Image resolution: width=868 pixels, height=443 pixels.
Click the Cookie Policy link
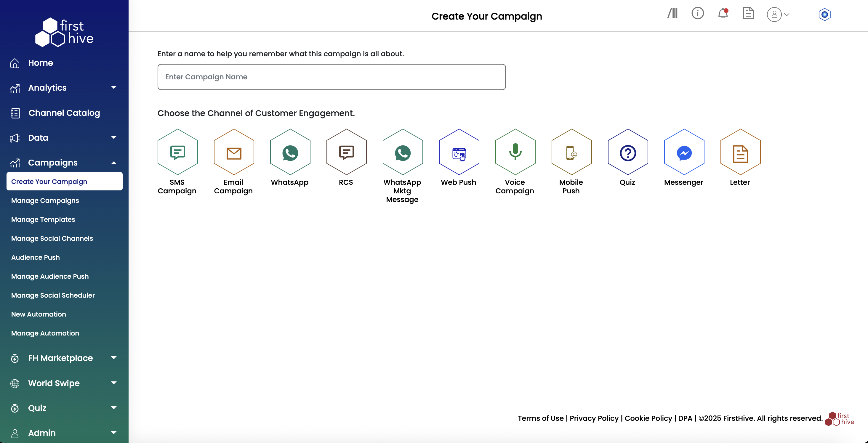click(x=648, y=418)
